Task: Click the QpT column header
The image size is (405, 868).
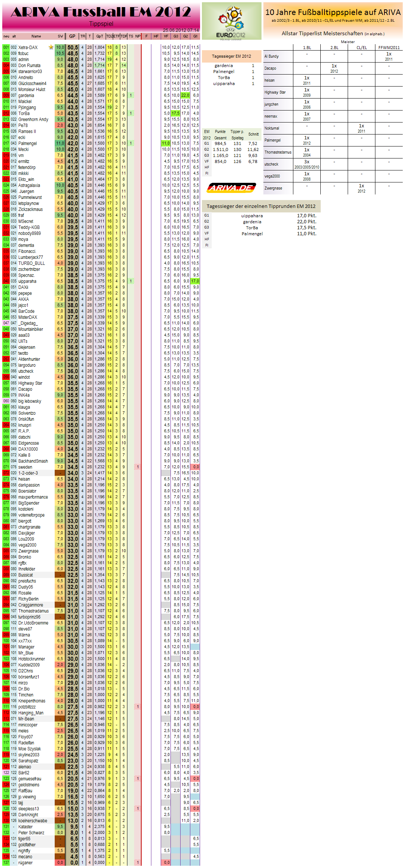Action: point(99,36)
